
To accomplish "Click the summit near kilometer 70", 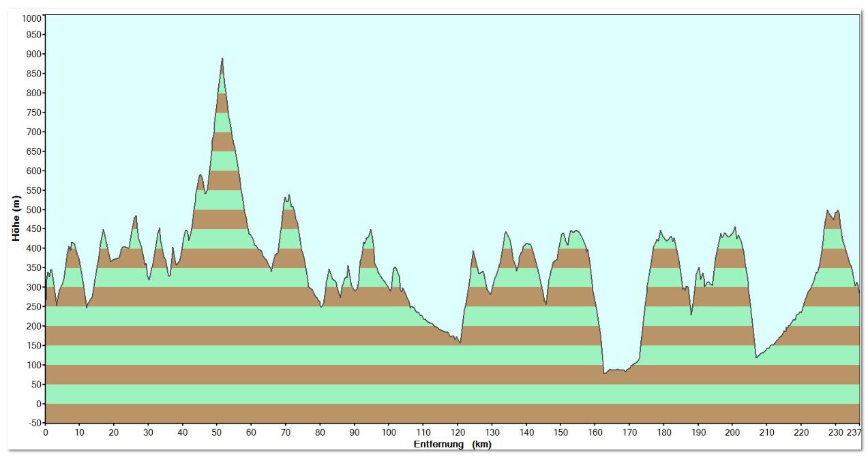I will tap(287, 198).
